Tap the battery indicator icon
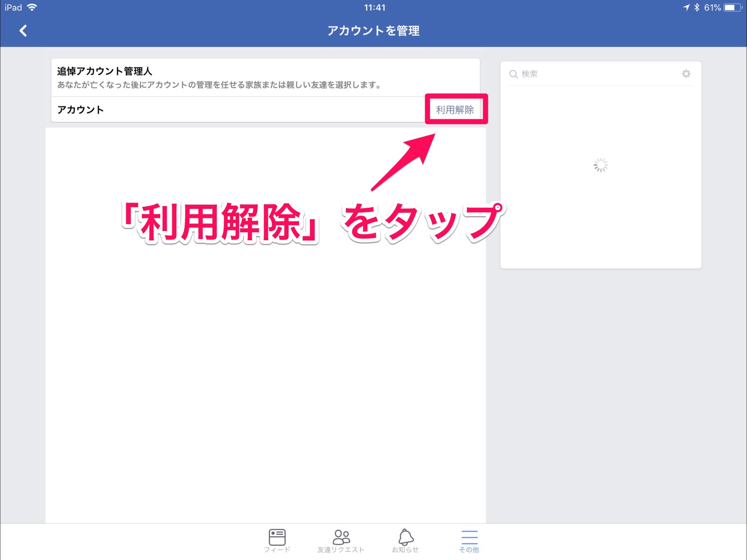 tap(732, 7)
